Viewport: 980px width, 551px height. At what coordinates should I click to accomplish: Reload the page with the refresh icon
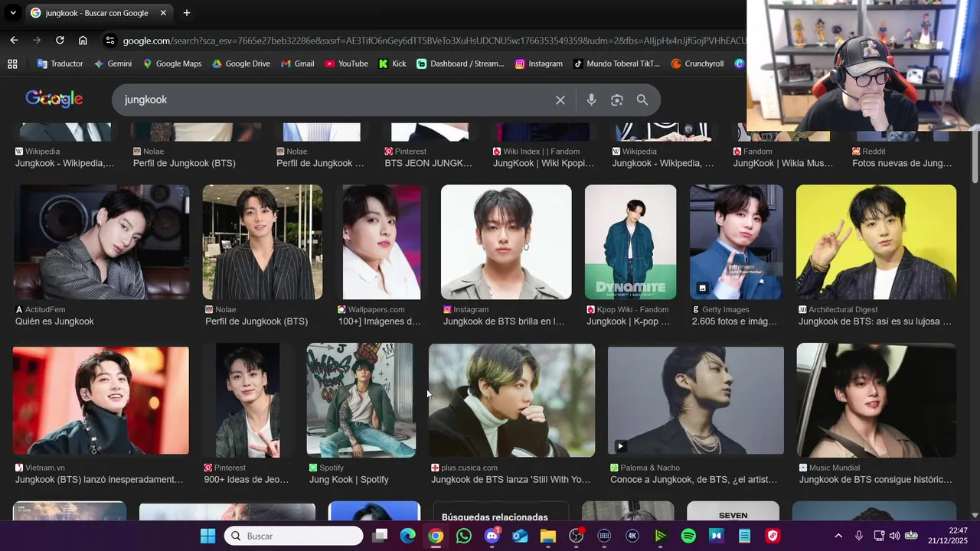coord(60,41)
